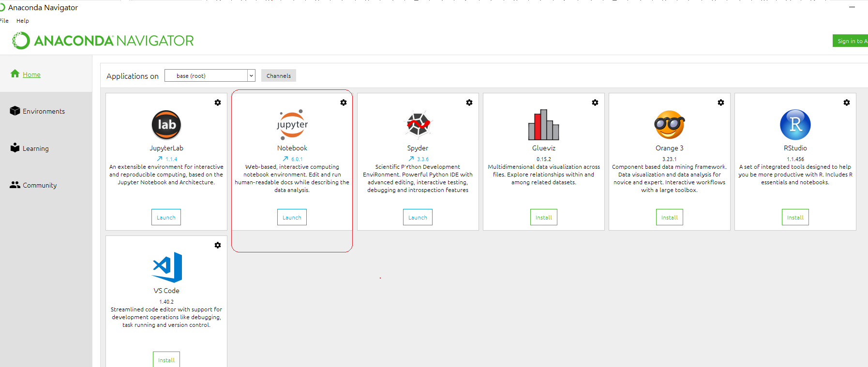Click the JupyterLab 'lab' logo icon
868x367 pixels.
coord(166,125)
